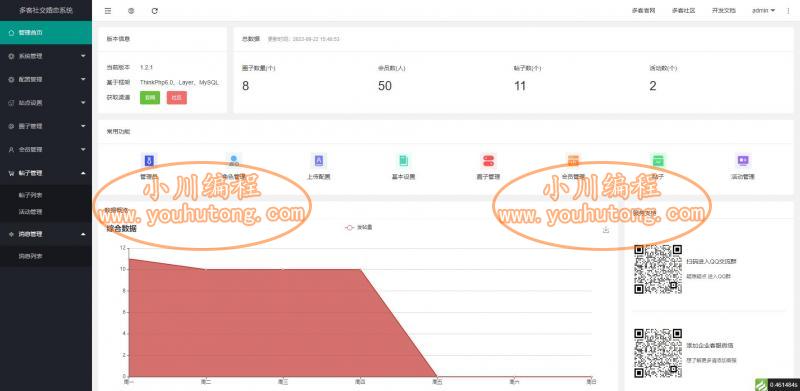Click the refresh icon in top toolbar
Viewport: 800px width, 391px height.
click(x=155, y=11)
